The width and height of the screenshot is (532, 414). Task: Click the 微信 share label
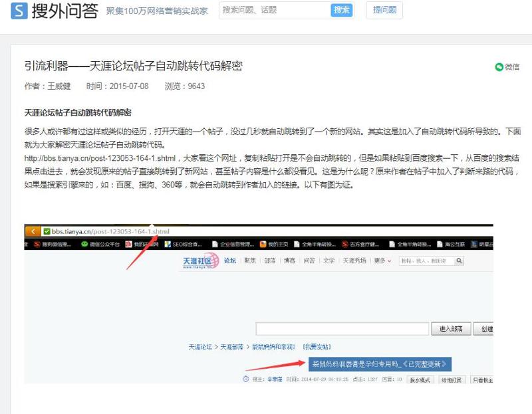tap(512, 67)
